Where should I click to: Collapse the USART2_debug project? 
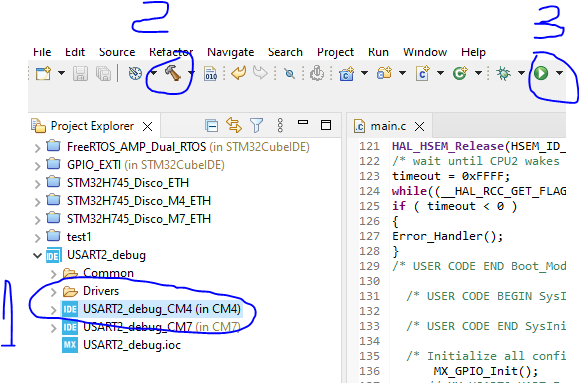(x=37, y=256)
